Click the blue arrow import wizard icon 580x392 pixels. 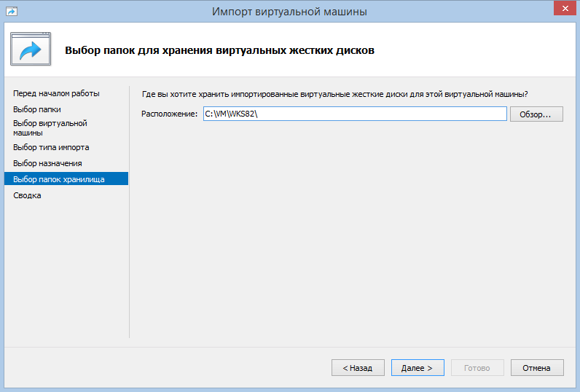30,50
